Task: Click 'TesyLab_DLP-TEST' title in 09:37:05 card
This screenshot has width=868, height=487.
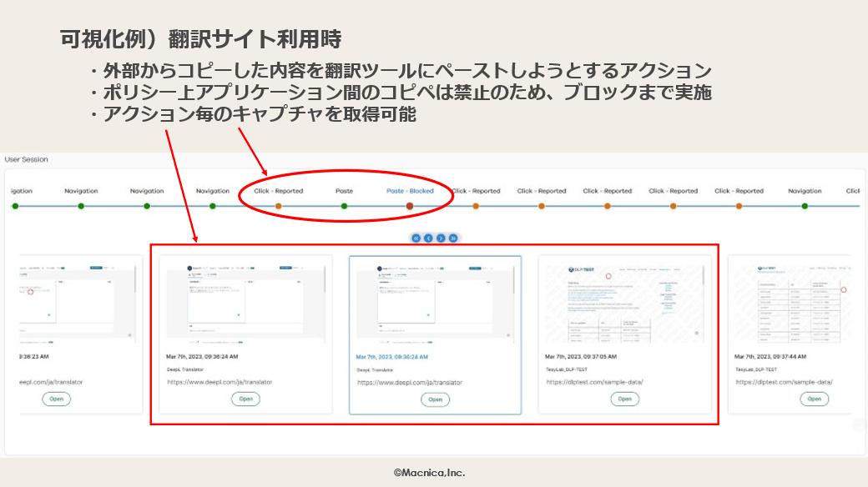Action: pos(567,369)
